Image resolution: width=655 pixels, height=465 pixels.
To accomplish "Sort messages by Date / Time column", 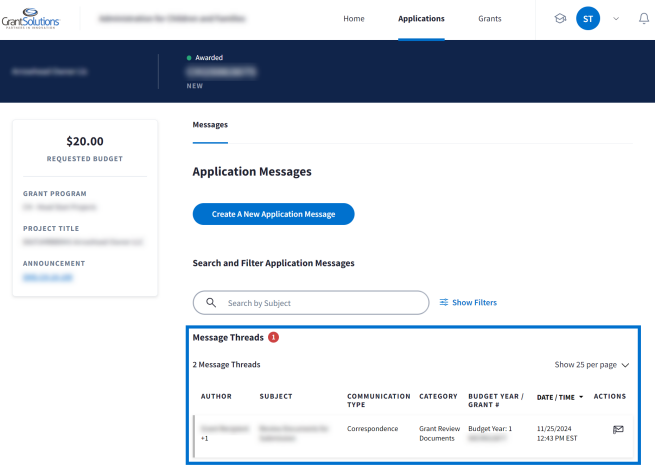I will click(x=560, y=397).
